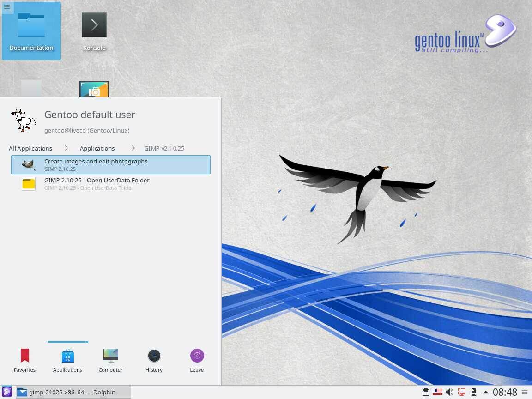This screenshot has height=399, width=532.
Task: Click the 08:48 clock
Action: [x=505, y=392]
